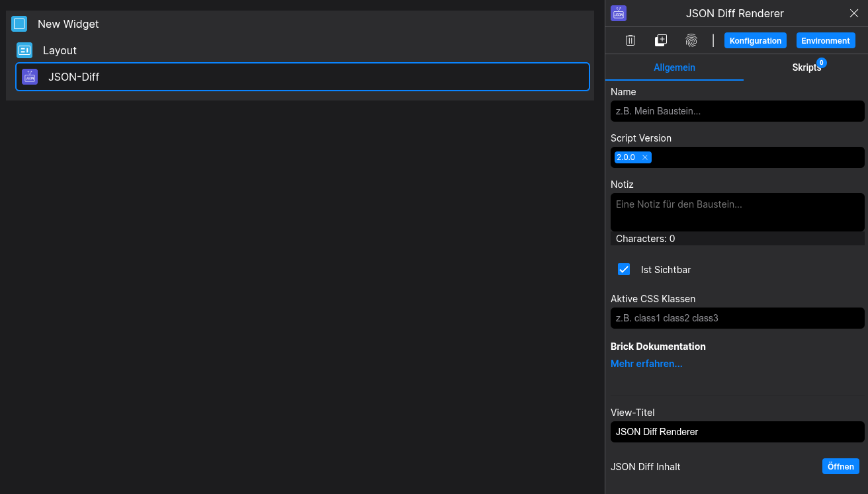Open the Script Version dropdown
Viewport: 868px width, 494px height.
coord(754,157)
